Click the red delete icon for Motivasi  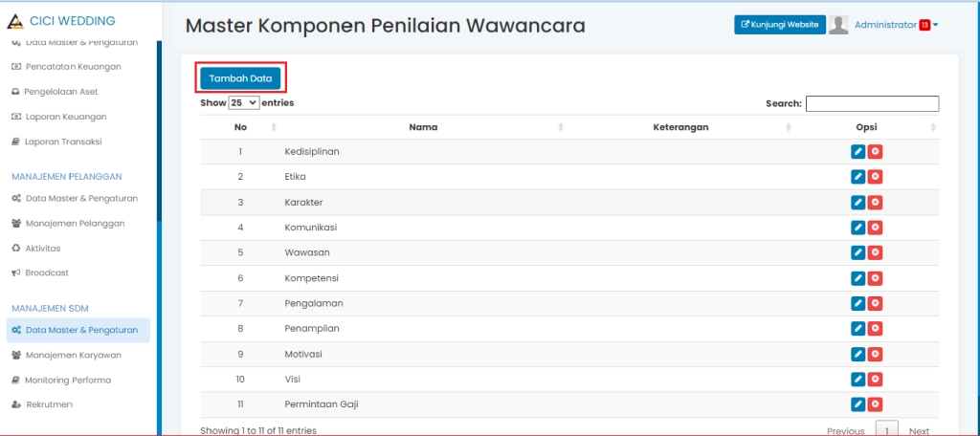875,354
